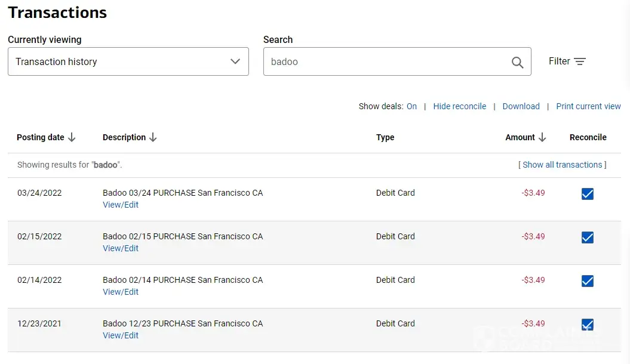Viewport: 630px width, 364px height.
Task: Download the transaction list
Action: [521, 106]
